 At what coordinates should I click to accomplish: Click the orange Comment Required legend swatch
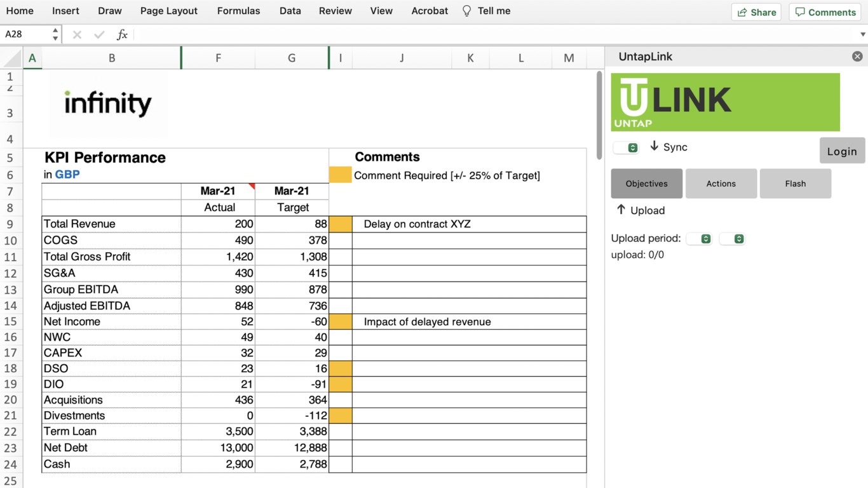pos(340,175)
